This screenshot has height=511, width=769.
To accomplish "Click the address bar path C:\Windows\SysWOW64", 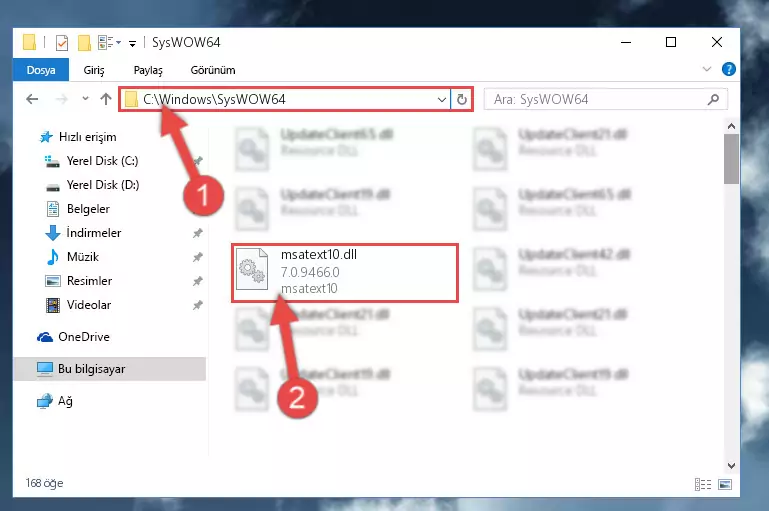I will tap(214, 100).
